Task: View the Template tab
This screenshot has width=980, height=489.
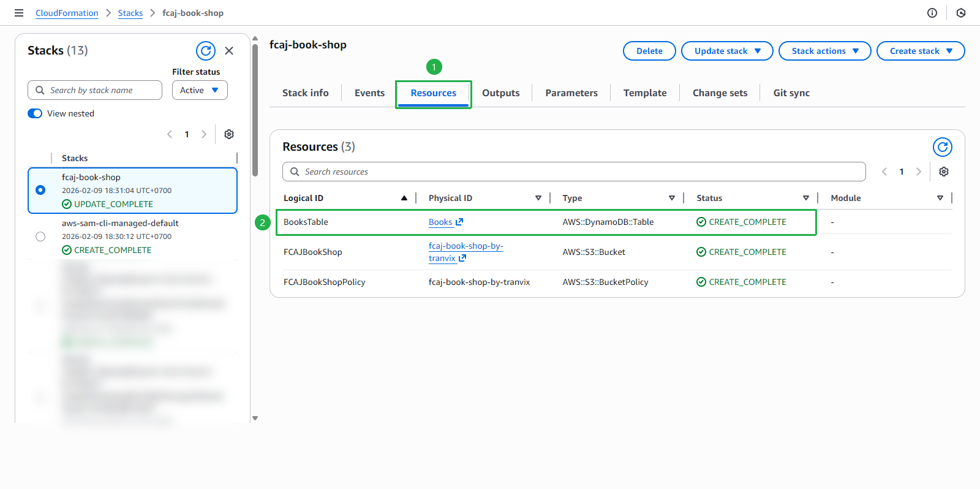Action: (645, 93)
